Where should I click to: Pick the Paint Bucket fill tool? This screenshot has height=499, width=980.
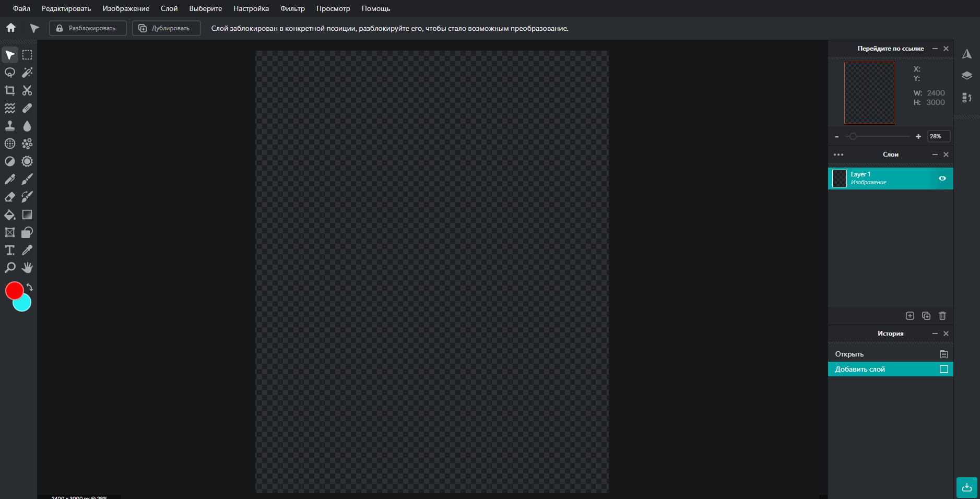10,215
